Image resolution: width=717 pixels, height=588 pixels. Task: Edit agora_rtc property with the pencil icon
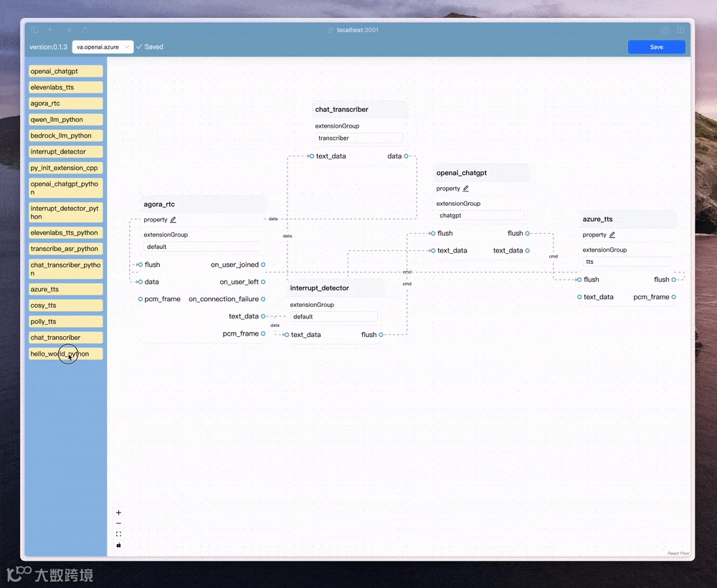[x=174, y=219]
